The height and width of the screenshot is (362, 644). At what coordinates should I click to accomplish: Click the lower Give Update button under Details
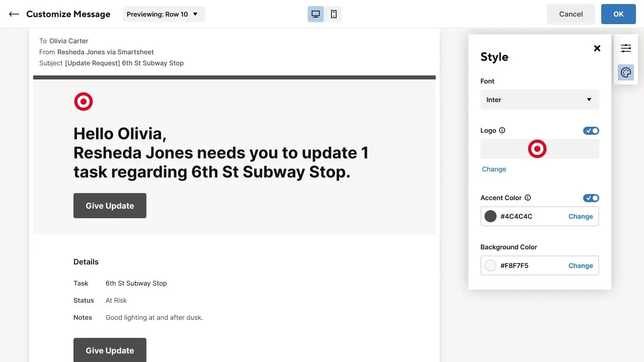point(110,350)
